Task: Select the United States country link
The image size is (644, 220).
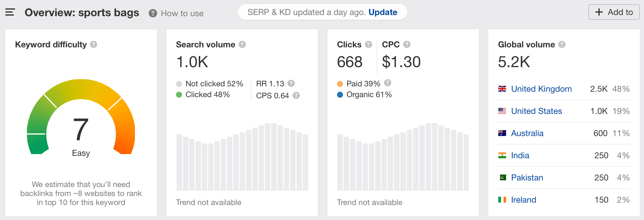Action: click(x=536, y=111)
